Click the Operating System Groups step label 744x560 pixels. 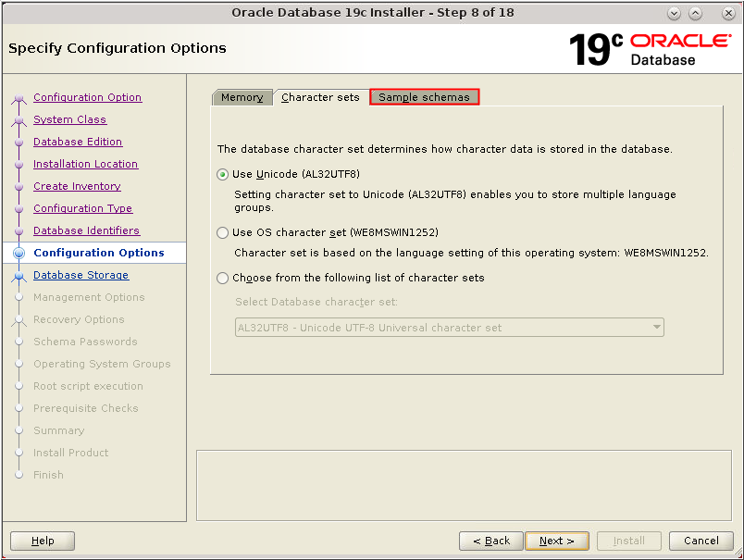tap(102, 364)
